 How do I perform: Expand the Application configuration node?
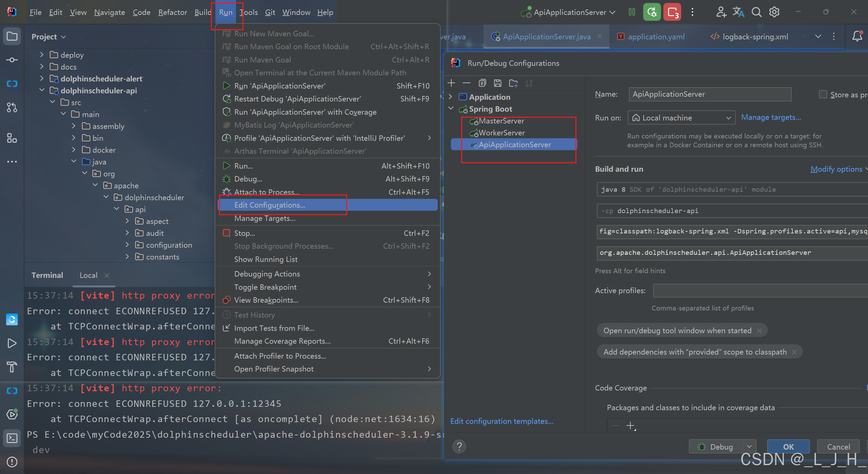[x=451, y=97]
